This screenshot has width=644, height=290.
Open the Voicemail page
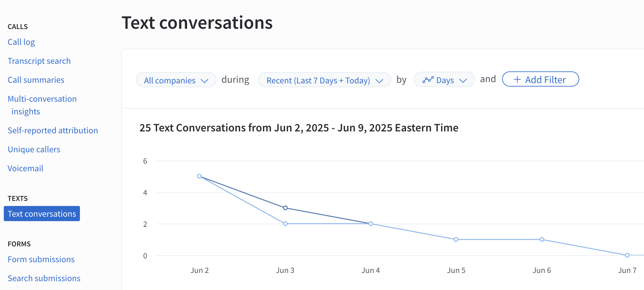(x=25, y=168)
